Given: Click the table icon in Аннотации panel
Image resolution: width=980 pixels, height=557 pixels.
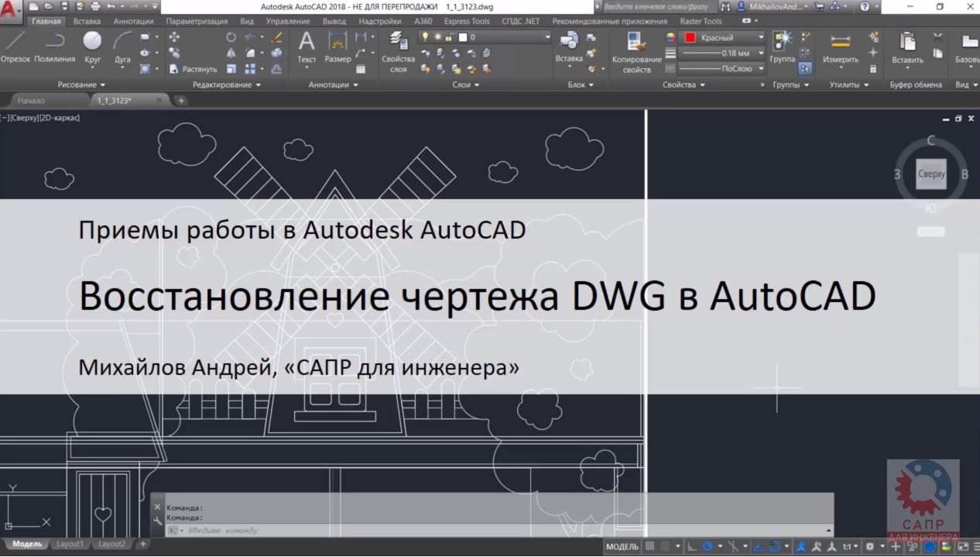Looking at the screenshot, I should [x=361, y=69].
